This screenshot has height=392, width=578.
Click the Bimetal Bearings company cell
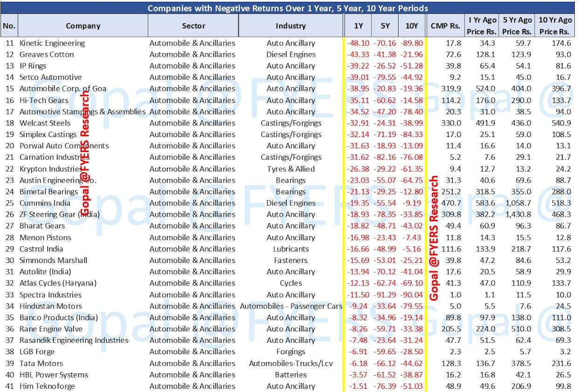click(x=48, y=192)
